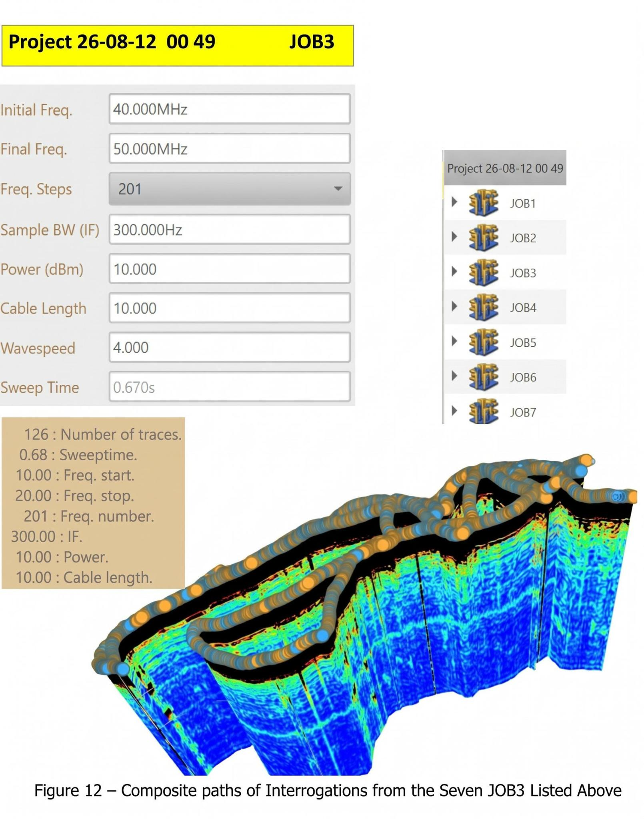Expand the JOB6 tree node arrow
The height and width of the screenshot is (819, 644).
[x=454, y=376]
